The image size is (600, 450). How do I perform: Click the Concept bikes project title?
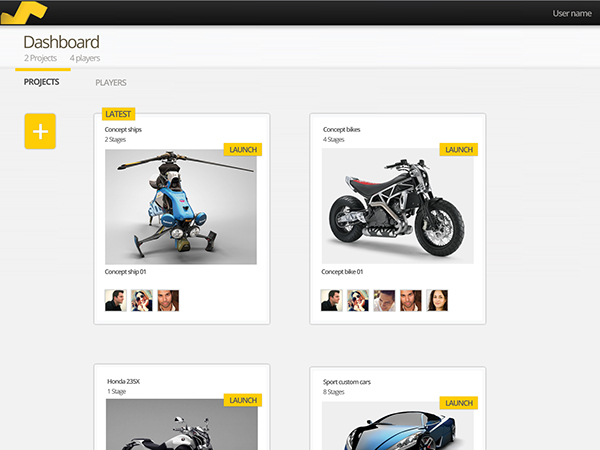pos(341,129)
